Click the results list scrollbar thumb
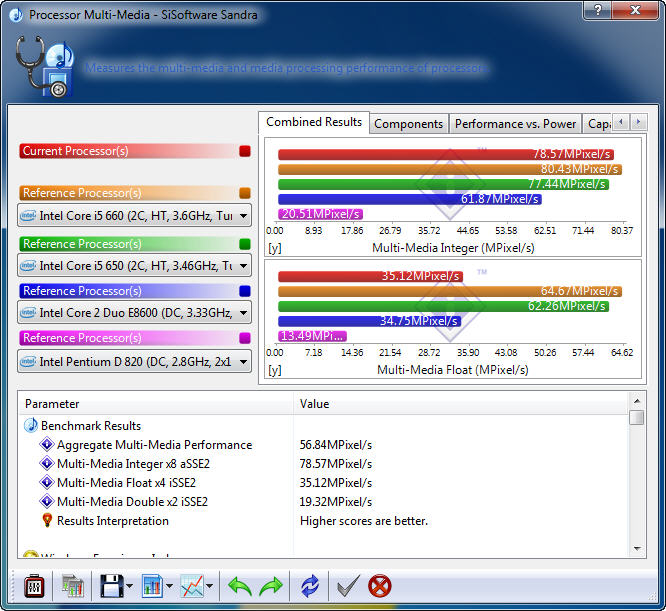Image resolution: width=666 pixels, height=611 pixels. (x=637, y=417)
